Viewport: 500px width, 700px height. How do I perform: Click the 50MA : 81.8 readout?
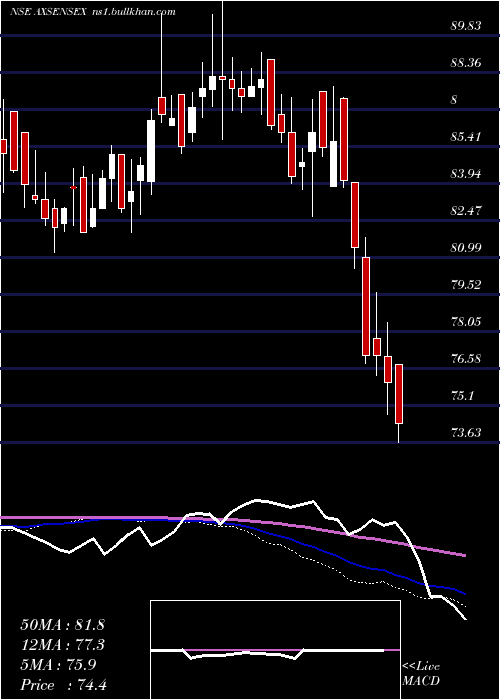pos(62,625)
